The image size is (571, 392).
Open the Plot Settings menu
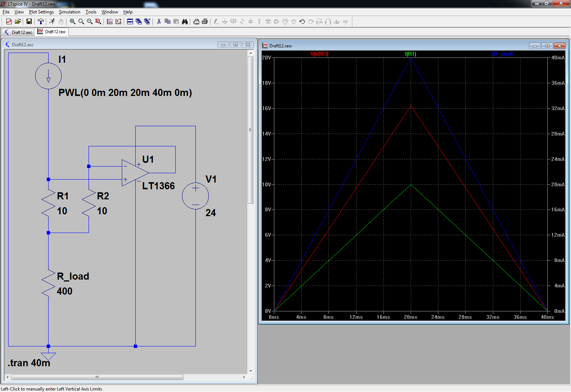[x=41, y=12]
